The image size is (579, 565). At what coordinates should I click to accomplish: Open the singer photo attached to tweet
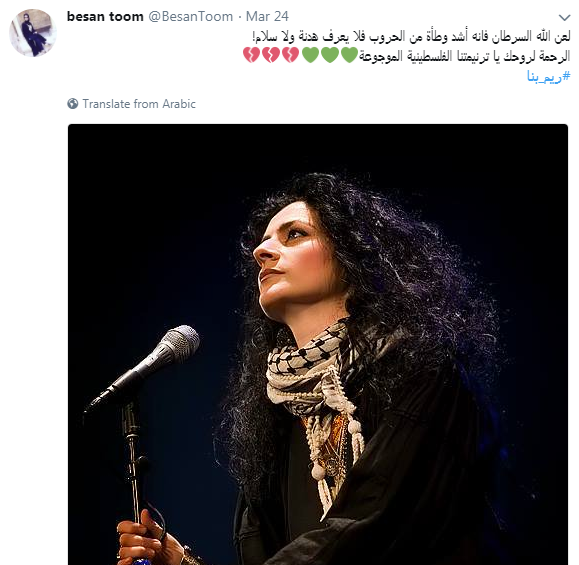(318, 344)
